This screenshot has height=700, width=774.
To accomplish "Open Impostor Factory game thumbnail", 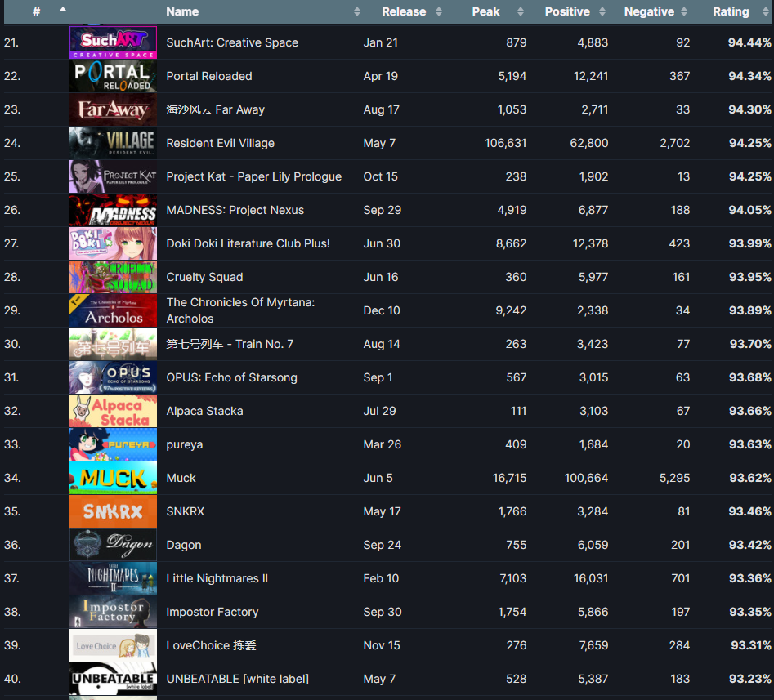I will (x=113, y=612).
